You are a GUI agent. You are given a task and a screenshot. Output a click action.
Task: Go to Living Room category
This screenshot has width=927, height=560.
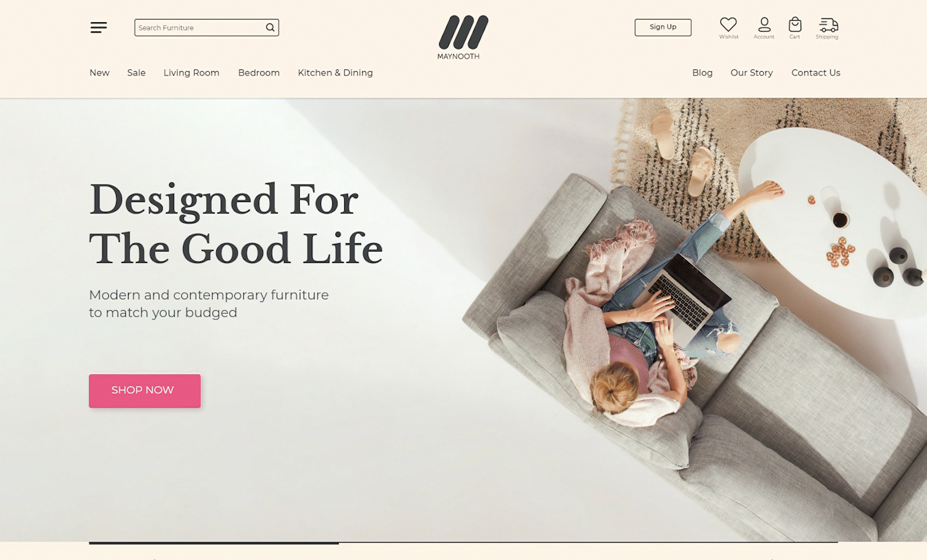click(x=191, y=73)
